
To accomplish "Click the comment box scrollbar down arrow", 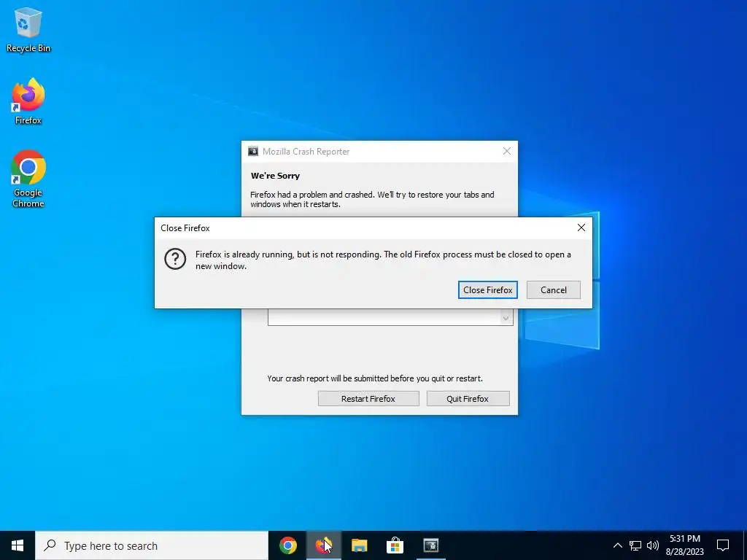I will (x=506, y=318).
